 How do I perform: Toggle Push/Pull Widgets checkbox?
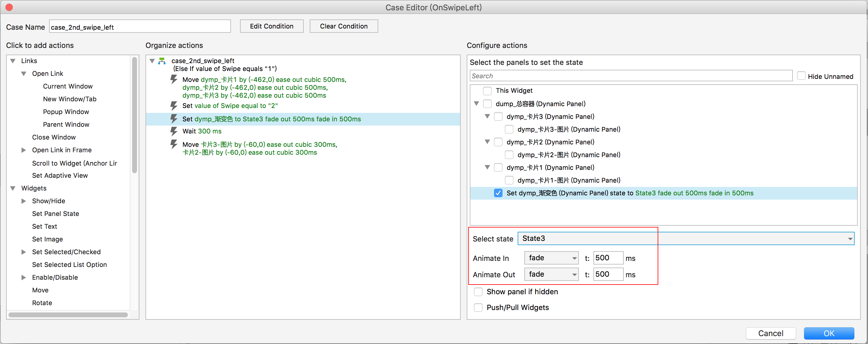point(478,308)
